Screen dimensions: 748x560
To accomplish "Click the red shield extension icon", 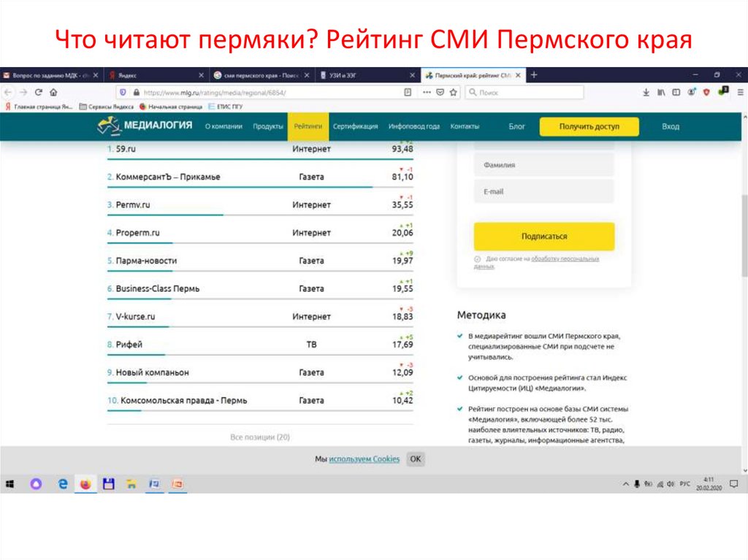I will click(x=706, y=92).
